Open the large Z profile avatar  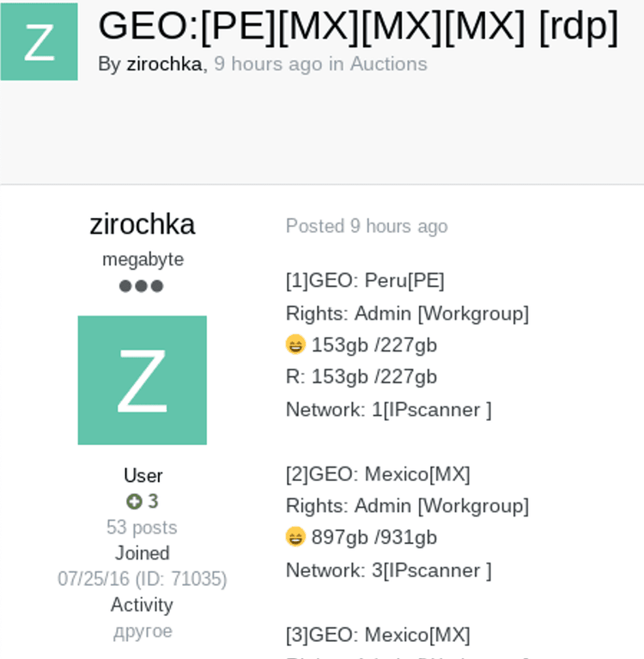pyautogui.click(x=142, y=380)
